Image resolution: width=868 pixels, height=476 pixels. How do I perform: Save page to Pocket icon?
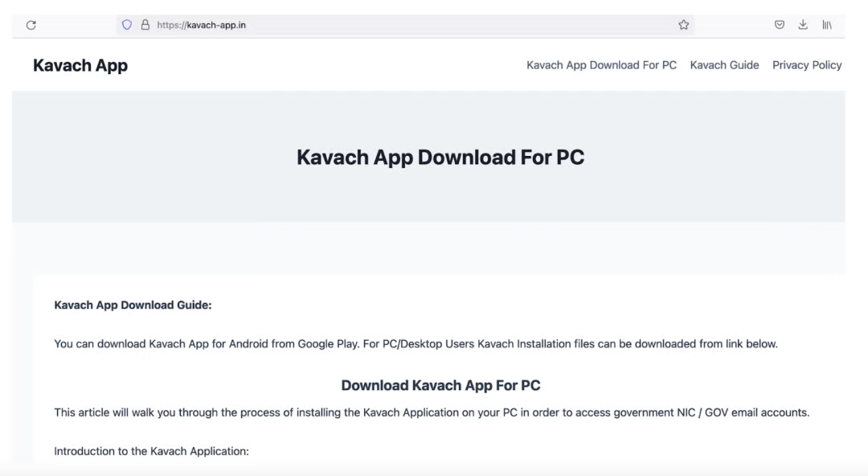780,25
